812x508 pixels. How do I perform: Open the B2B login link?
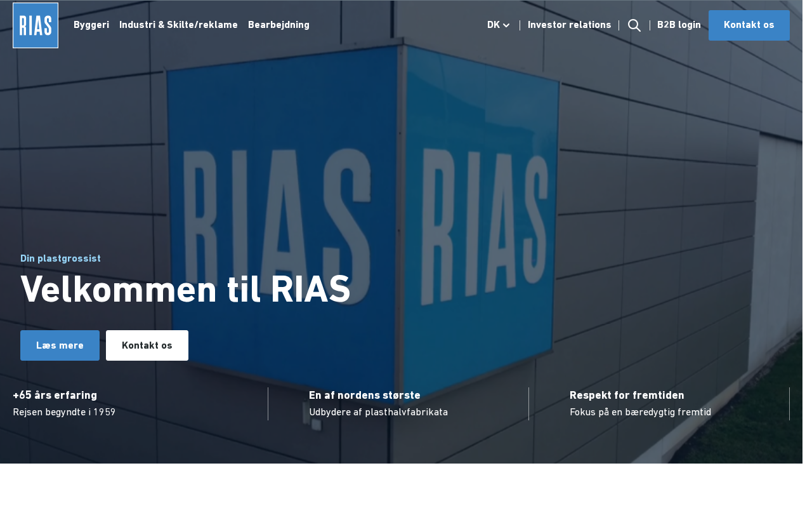[x=679, y=25]
